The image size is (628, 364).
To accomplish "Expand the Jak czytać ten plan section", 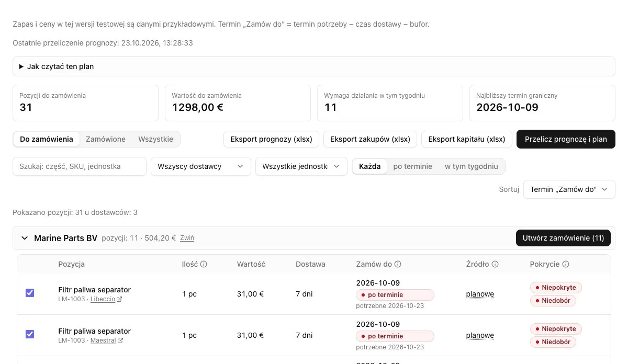I will pyautogui.click(x=314, y=66).
